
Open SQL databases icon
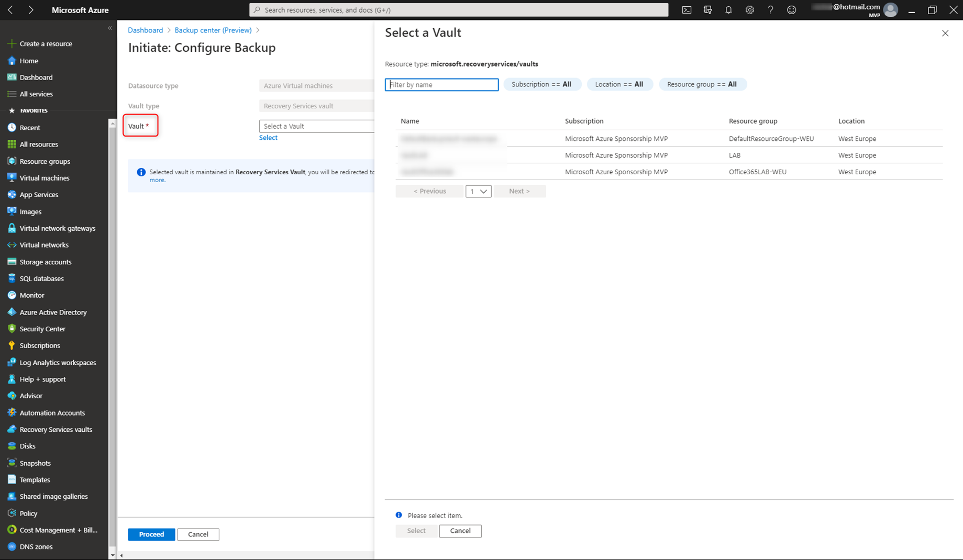point(12,278)
